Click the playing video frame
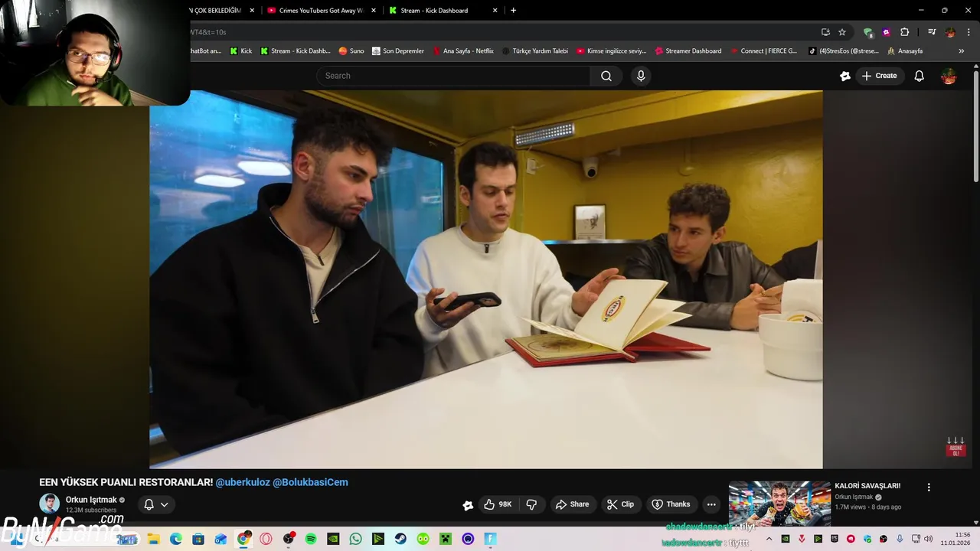 tap(486, 279)
